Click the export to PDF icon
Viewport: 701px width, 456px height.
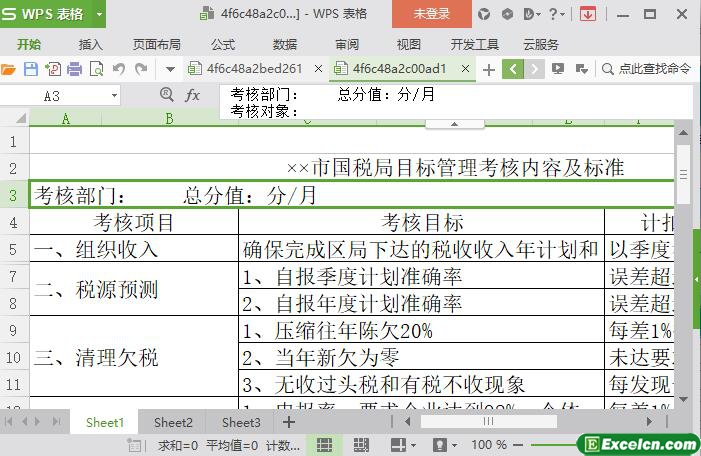(53, 69)
